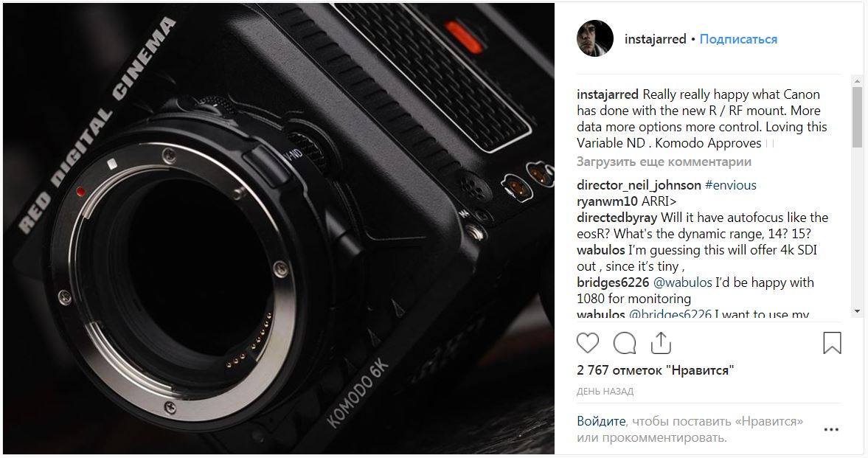The height and width of the screenshot is (458, 868).
Task: Click the Войдите login link
Action: click(601, 421)
